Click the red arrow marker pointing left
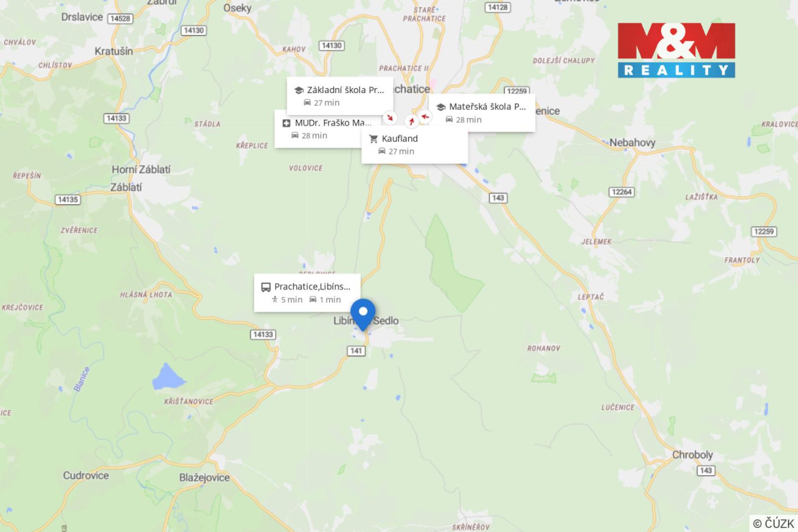798x532 pixels. tap(425, 117)
